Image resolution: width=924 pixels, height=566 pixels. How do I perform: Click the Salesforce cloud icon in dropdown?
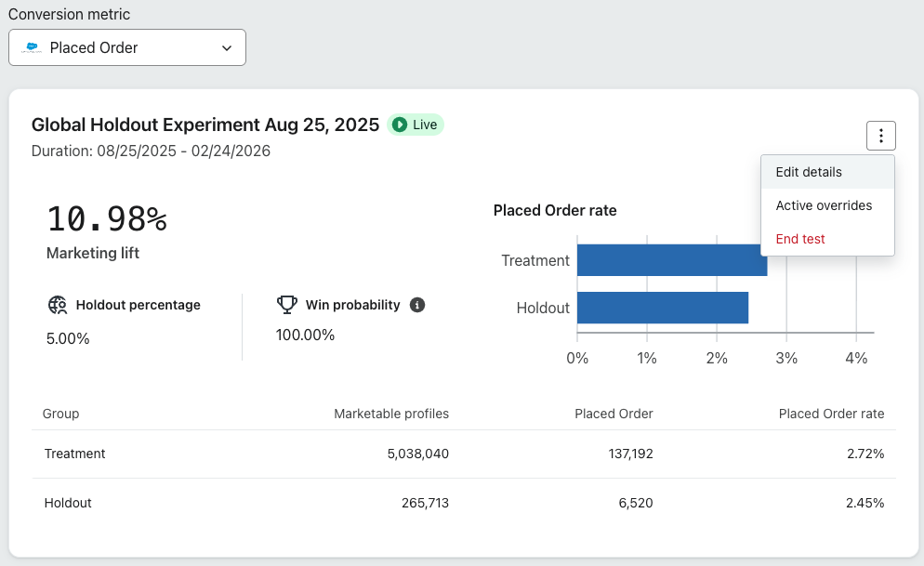[33, 47]
